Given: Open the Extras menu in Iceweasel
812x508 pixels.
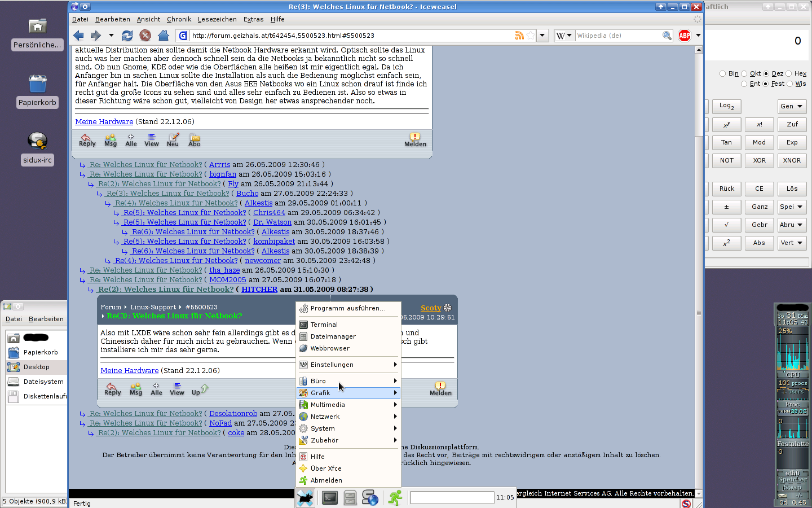Looking at the screenshot, I should pos(253,19).
